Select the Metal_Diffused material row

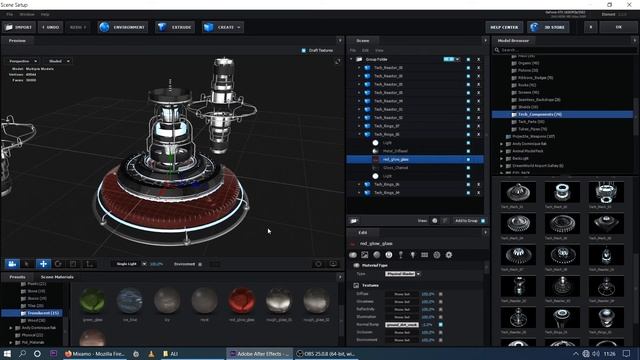(x=415, y=151)
